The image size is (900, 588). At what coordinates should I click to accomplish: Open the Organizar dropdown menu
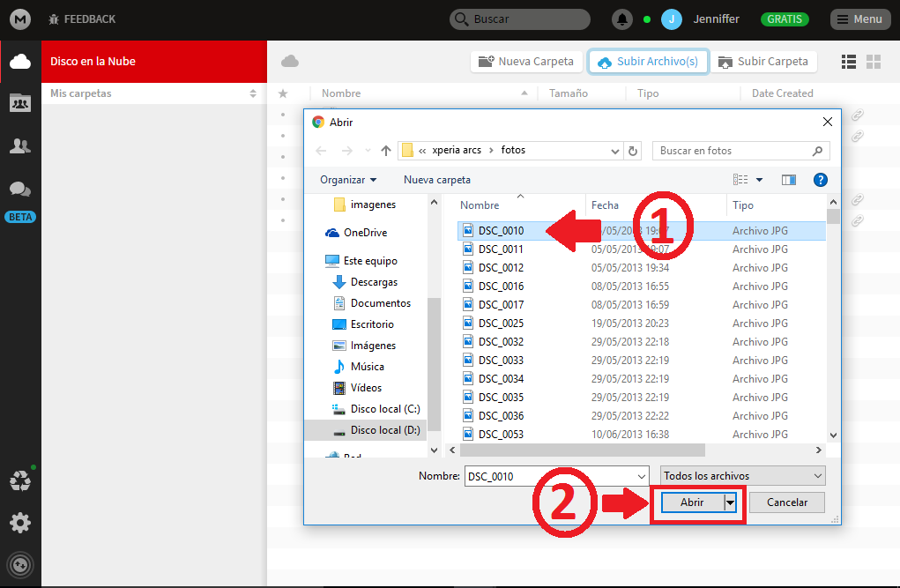tap(347, 179)
